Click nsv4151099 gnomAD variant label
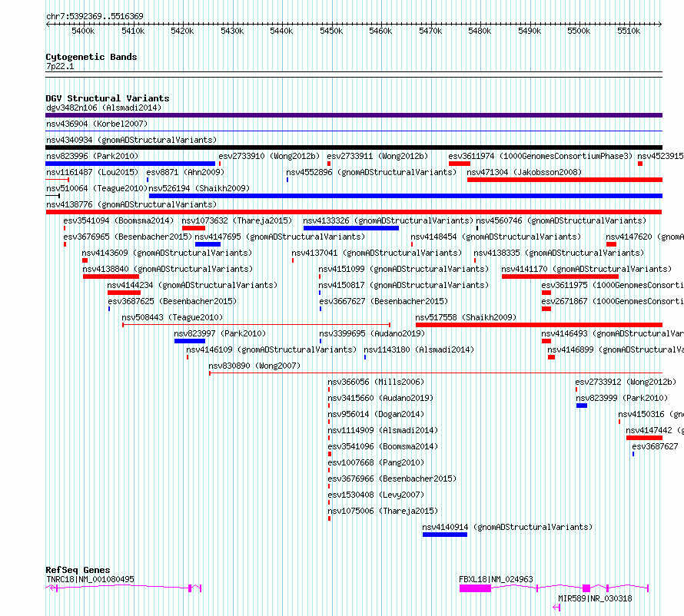Screen dimensions: 684x616 [404, 269]
